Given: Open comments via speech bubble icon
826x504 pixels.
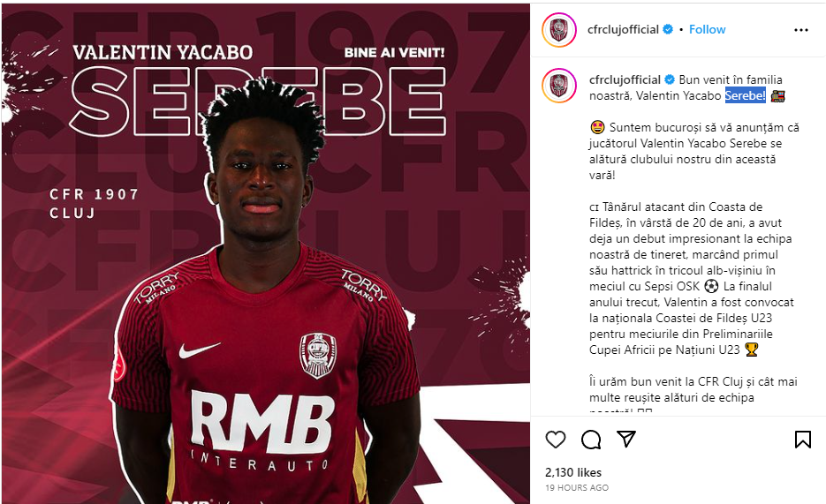Looking at the screenshot, I should pyautogui.click(x=591, y=440).
